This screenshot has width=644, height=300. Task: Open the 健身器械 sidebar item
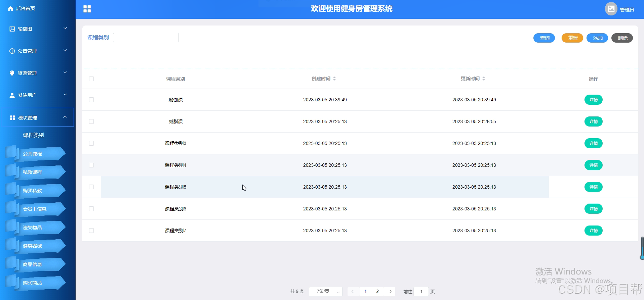click(x=35, y=246)
